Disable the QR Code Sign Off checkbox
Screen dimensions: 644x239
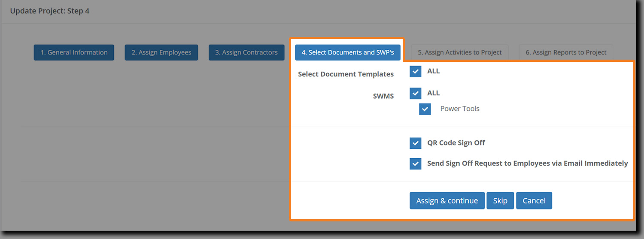pyautogui.click(x=416, y=143)
